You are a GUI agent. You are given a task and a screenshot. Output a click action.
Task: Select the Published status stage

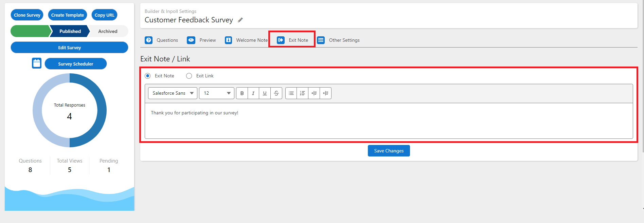[70, 31]
